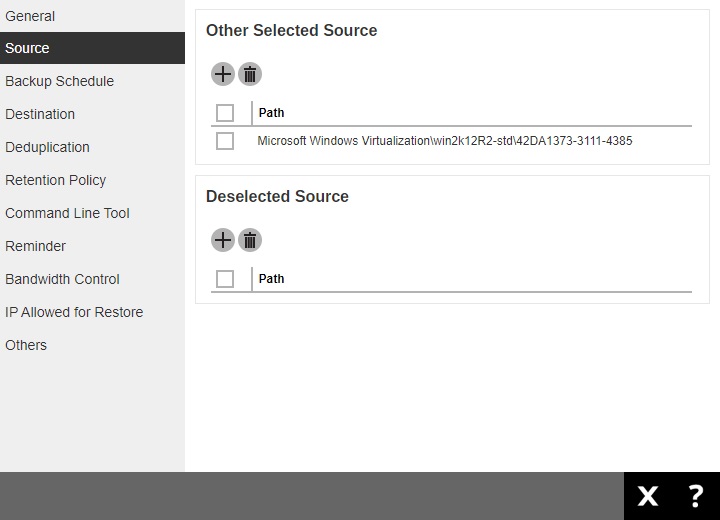The height and width of the screenshot is (520, 720).
Task: Open the Reminder settings
Action: tap(35, 246)
